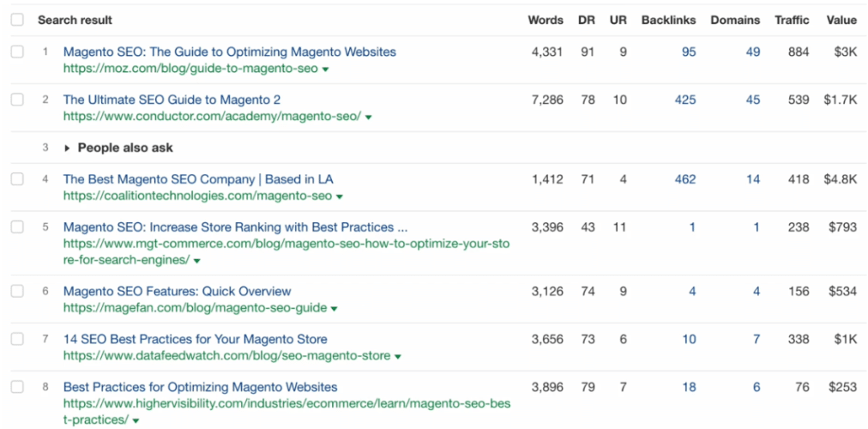This screenshot has width=868, height=429.
Task: Expand the People also ask row
Action: coord(68,148)
